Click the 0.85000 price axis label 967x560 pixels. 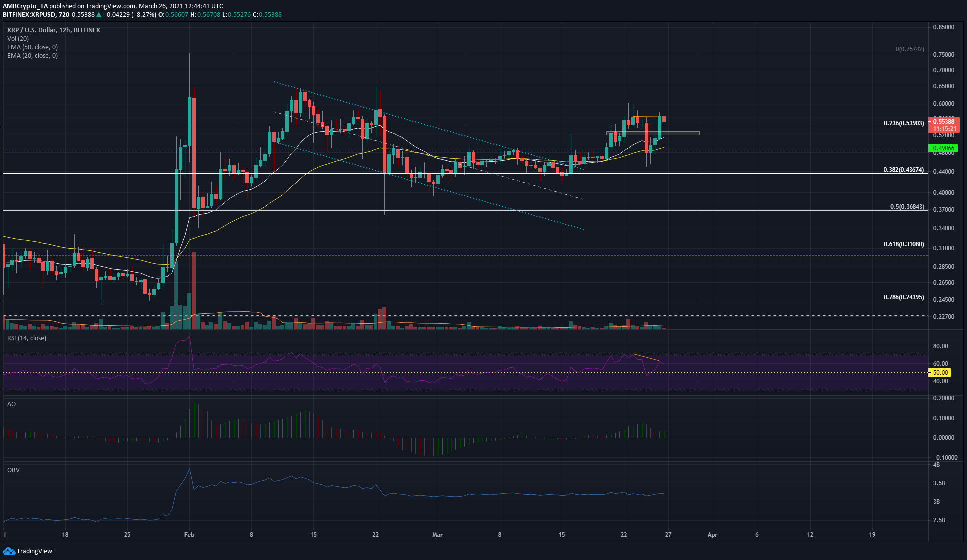coord(943,27)
